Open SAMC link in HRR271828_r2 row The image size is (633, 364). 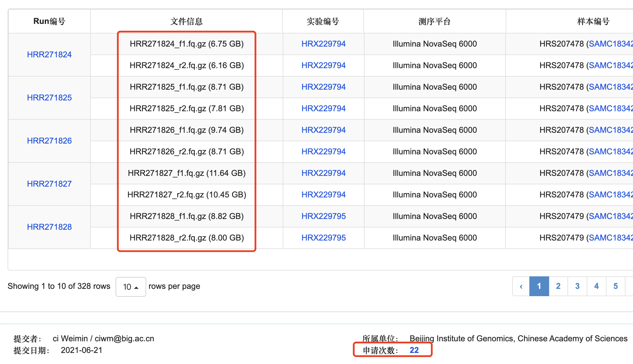[x=611, y=238]
